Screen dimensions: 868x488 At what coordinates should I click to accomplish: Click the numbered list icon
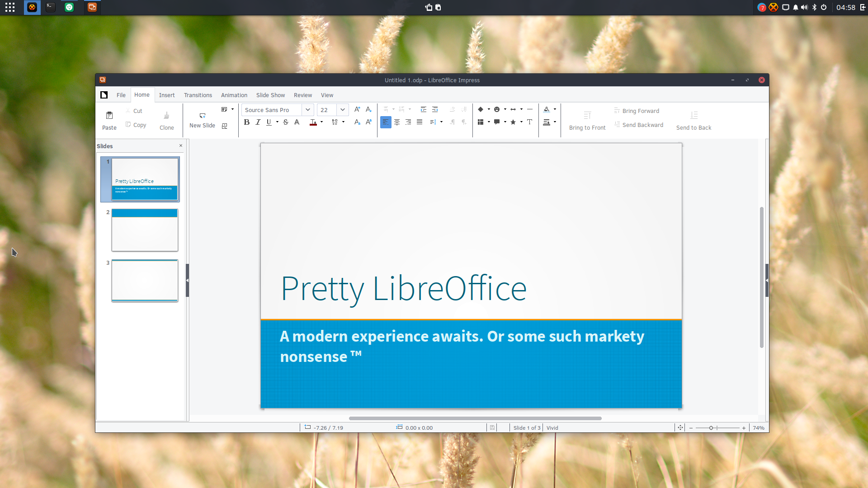(402, 109)
